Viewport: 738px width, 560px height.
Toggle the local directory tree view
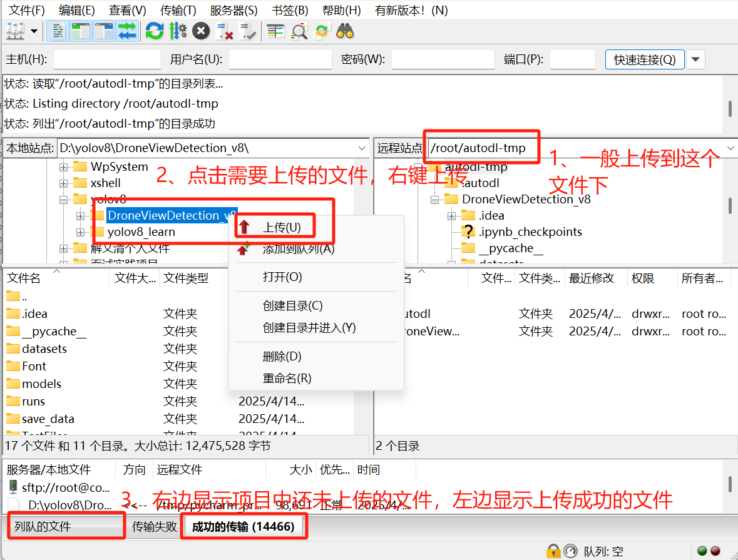click(x=81, y=31)
